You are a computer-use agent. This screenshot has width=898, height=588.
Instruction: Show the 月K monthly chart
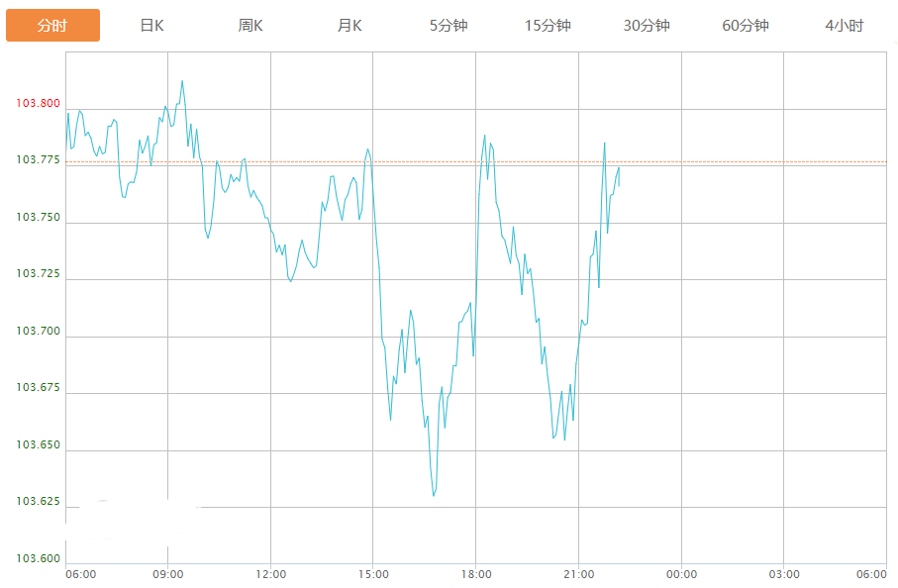tap(349, 26)
